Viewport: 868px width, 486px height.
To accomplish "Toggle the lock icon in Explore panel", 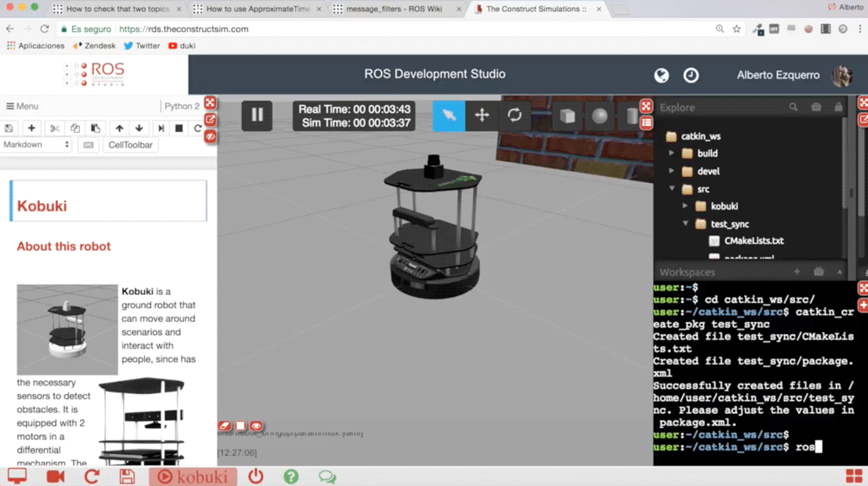I will 838,107.
